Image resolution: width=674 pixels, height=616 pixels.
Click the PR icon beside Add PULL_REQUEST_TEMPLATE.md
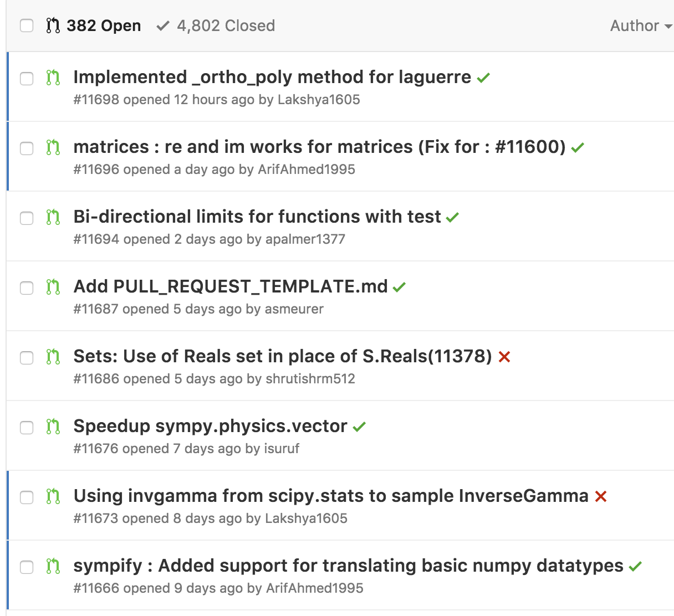click(x=53, y=288)
